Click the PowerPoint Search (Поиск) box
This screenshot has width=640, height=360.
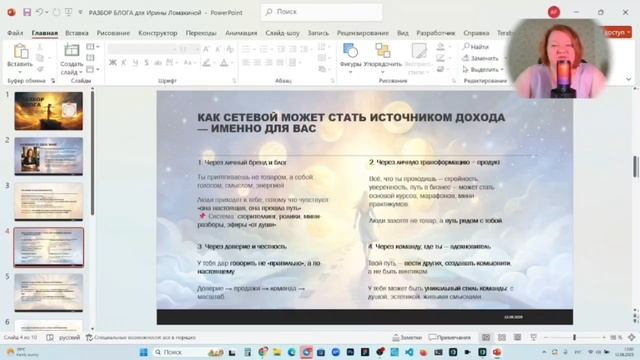click(x=322, y=12)
